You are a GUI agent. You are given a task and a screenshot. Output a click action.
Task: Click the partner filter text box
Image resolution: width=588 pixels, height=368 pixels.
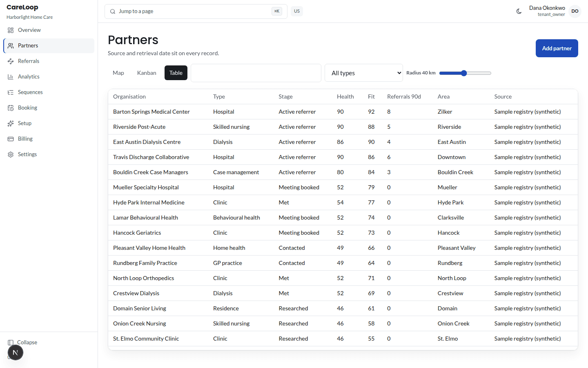(x=256, y=73)
